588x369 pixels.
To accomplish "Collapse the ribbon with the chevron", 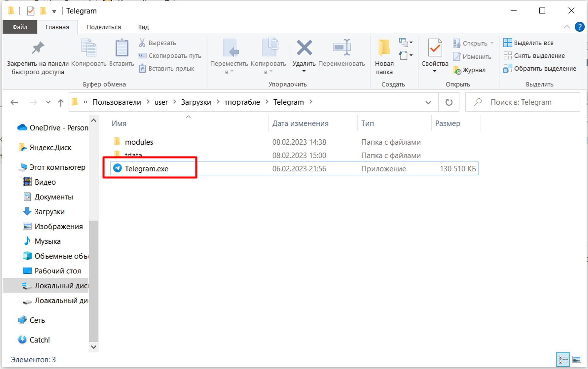I will tap(567, 27).
